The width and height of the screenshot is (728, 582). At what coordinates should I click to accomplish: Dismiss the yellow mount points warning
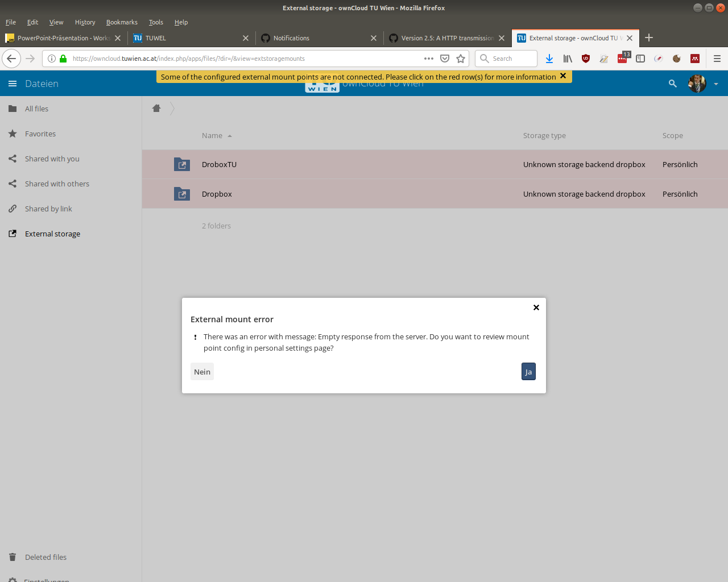(x=563, y=76)
